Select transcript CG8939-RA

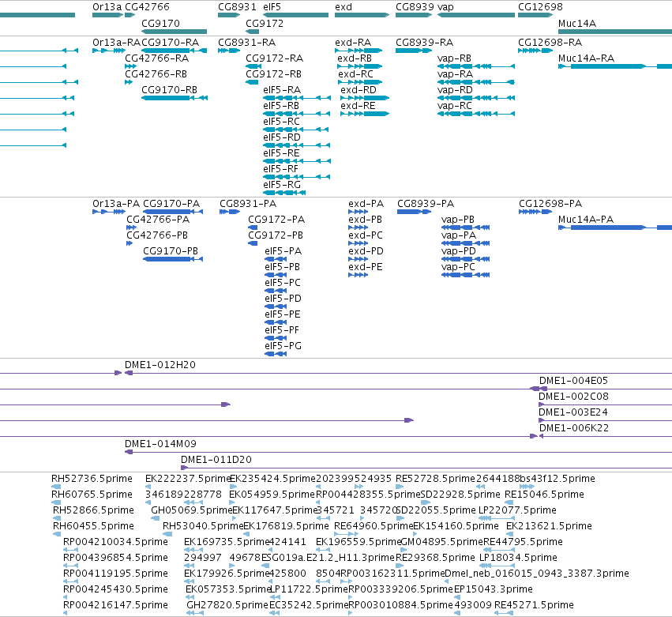click(414, 51)
